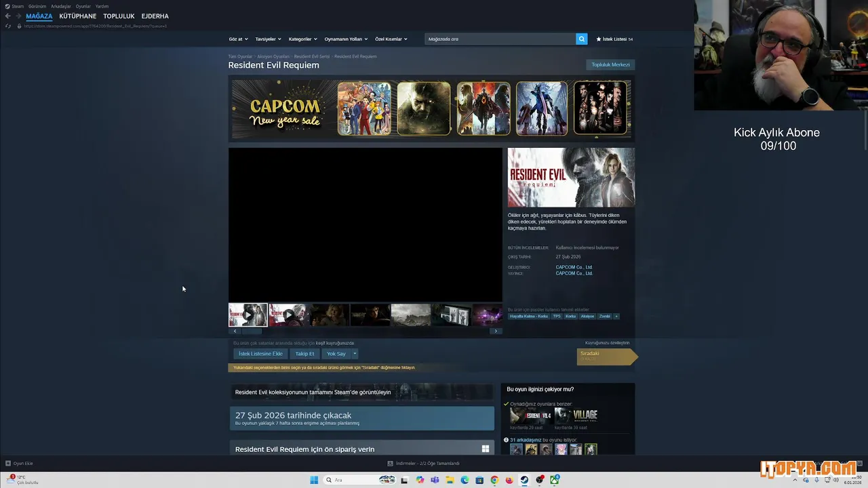
Task: Open the Görünüm menu
Action: [37, 6]
